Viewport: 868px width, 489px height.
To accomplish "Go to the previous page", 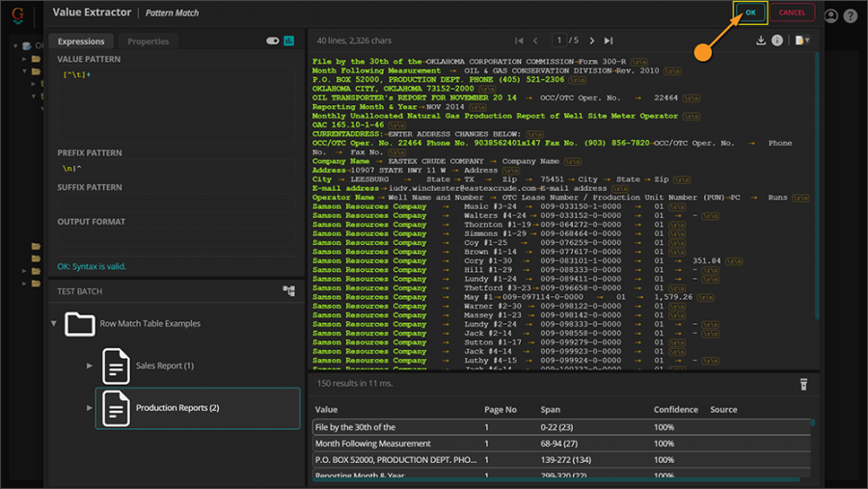I will click(x=536, y=41).
